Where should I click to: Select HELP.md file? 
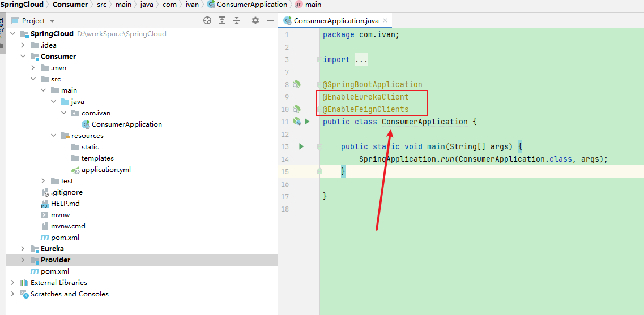tap(65, 204)
